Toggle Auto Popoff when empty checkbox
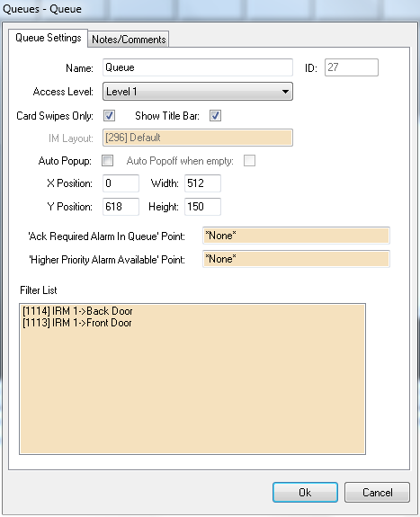 (249, 161)
